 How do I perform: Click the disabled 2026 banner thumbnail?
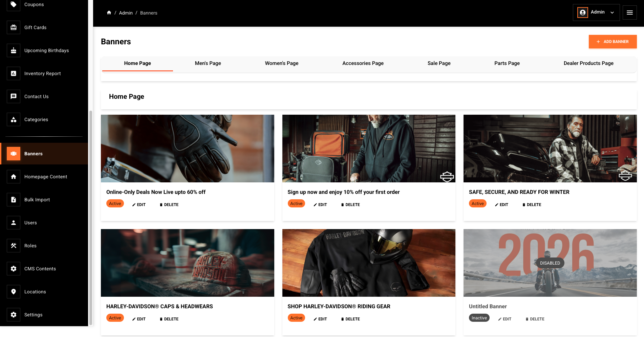point(550,263)
